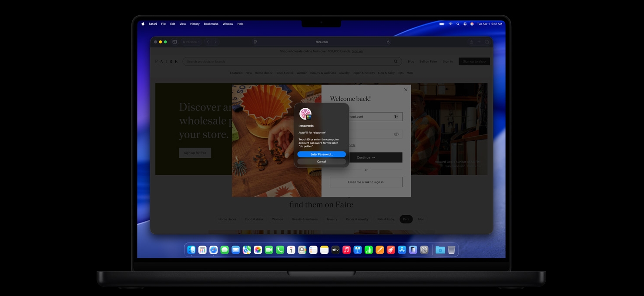Open the Trash in the Dock
Screen dimensions: 644x296
pyautogui.click(x=451, y=250)
